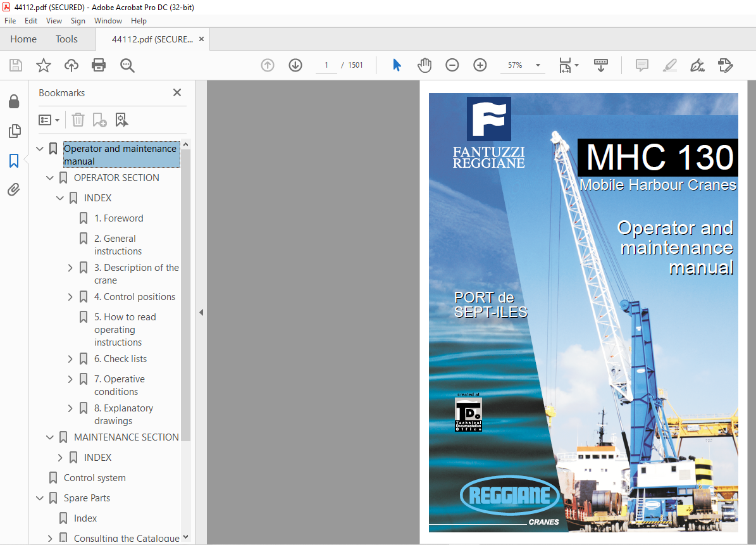Jump to 2. General instructions bookmark

coord(118,244)
